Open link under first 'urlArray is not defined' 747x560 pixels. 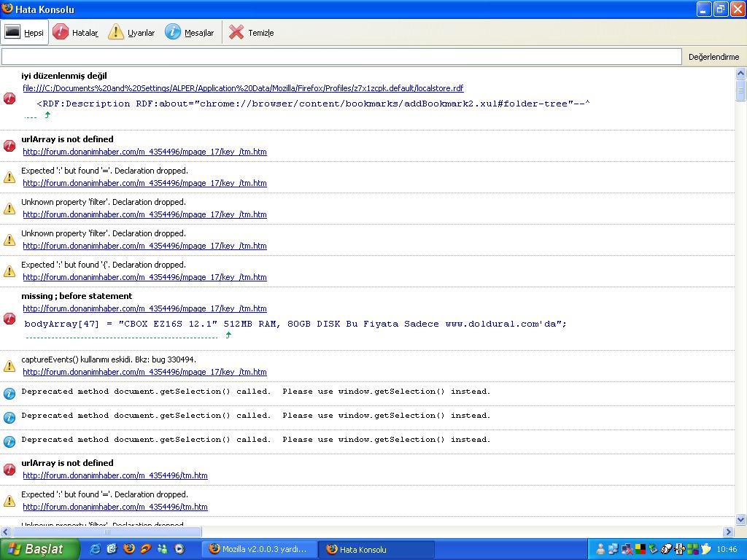144,152
